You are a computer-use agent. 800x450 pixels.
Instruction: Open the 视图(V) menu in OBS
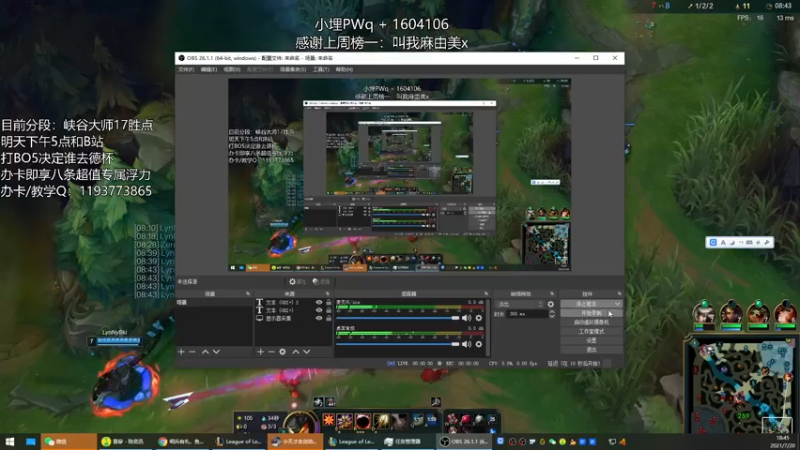232,69
